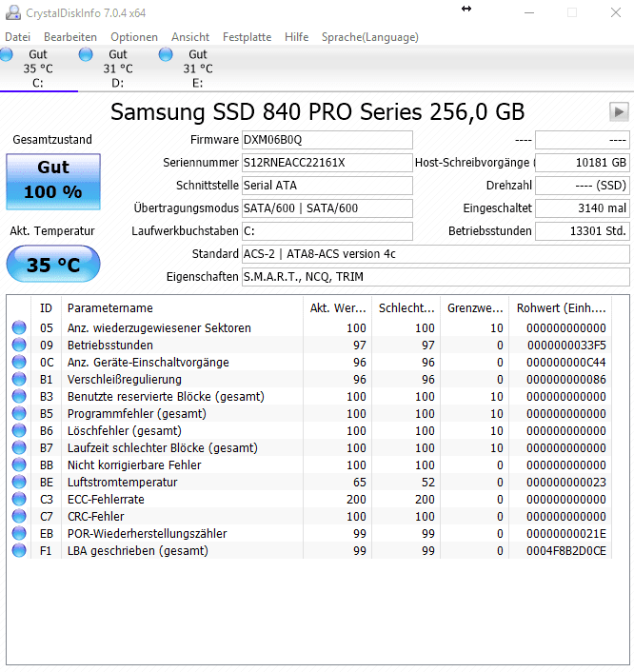This screenshot has height=672, width=634.
Task: Open the Hilfe menu
Action: coord(297,37)
